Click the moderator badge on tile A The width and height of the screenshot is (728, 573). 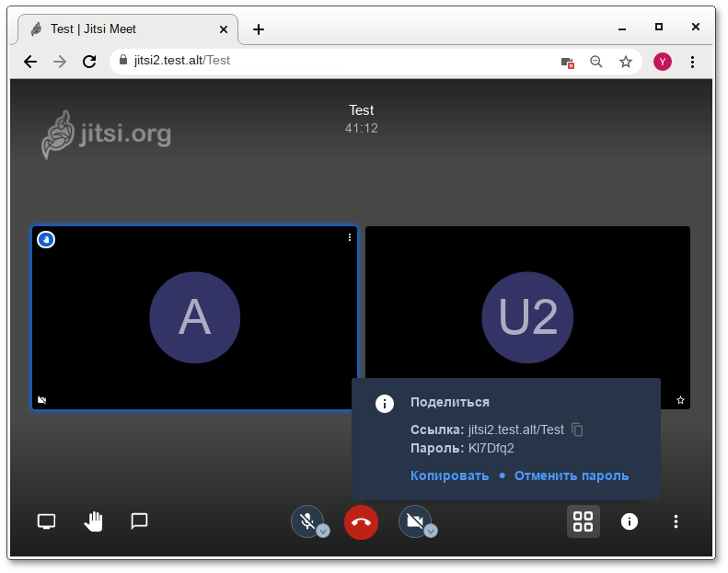pos(46,240)
